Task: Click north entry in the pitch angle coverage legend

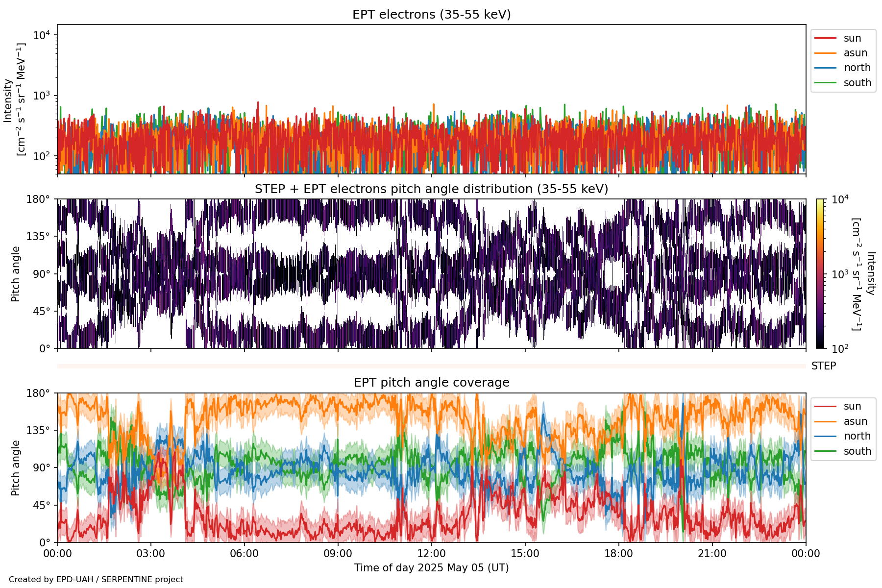Action: coord(857,436)
